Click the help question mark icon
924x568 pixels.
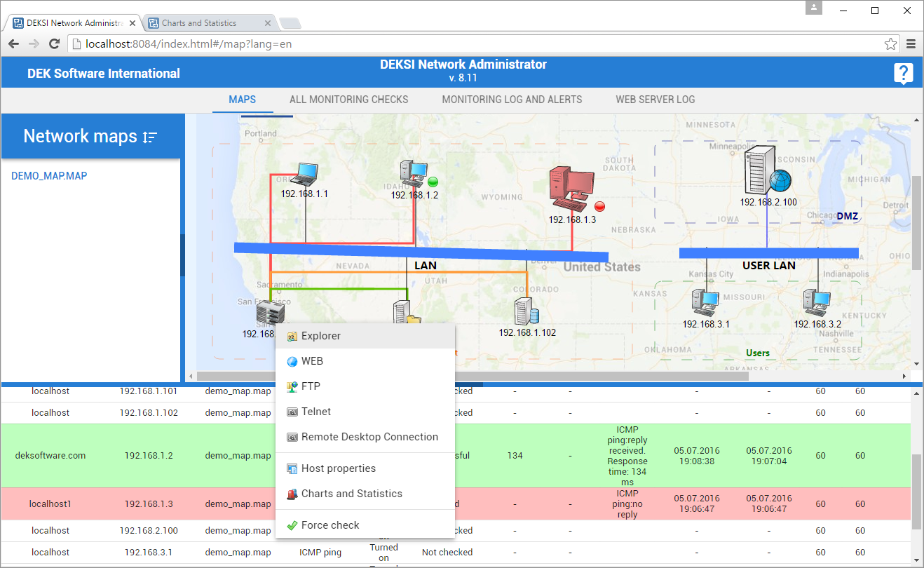pyautogui.click(x=903, y=73)
